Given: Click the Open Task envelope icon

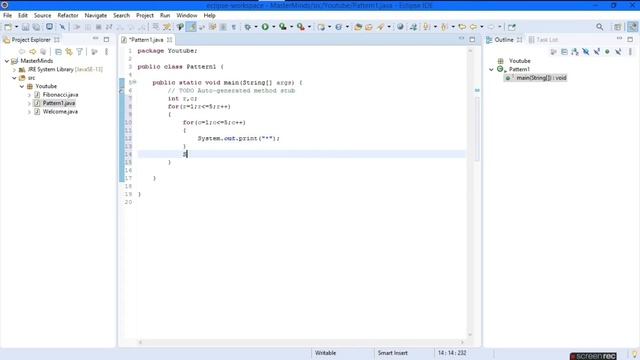Looking at the screenshot, I should coord(369,27).
